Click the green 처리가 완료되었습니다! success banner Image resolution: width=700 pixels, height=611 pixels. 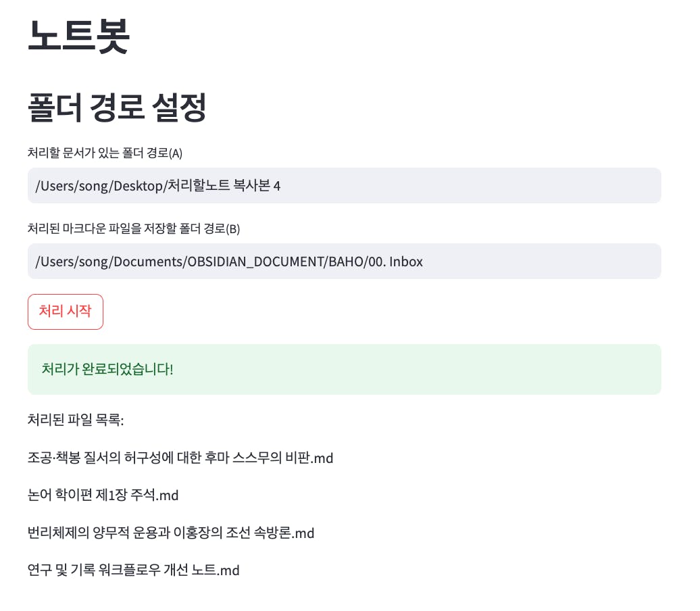(x=344, y=369)
